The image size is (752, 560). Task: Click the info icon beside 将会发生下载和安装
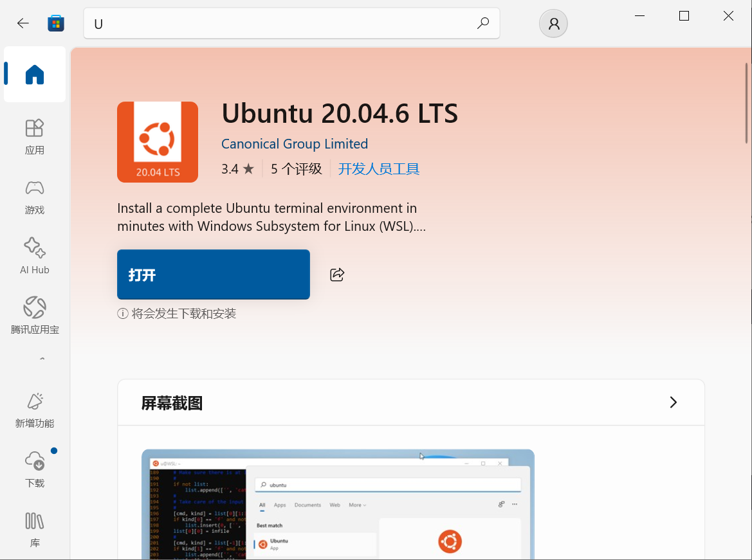(123, 314)
